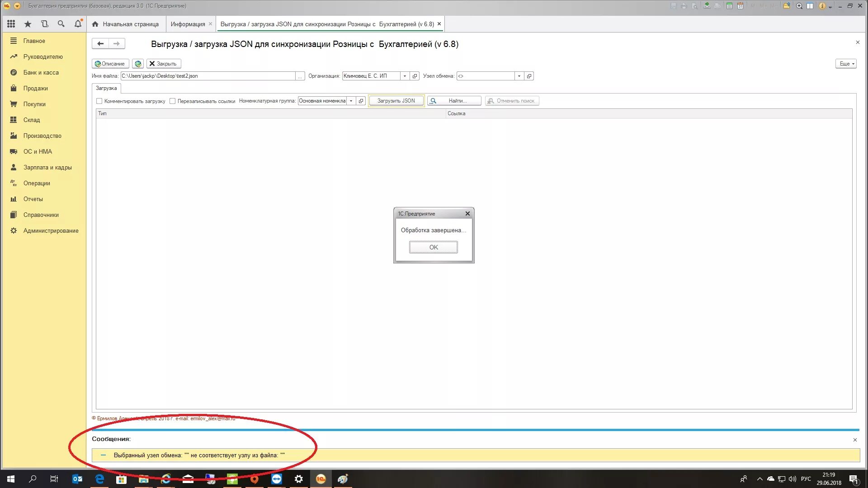Toggle Перезаписывать ссылки checkbox
This screenshot has width=868, height=488.
click(x=172, y=101)
